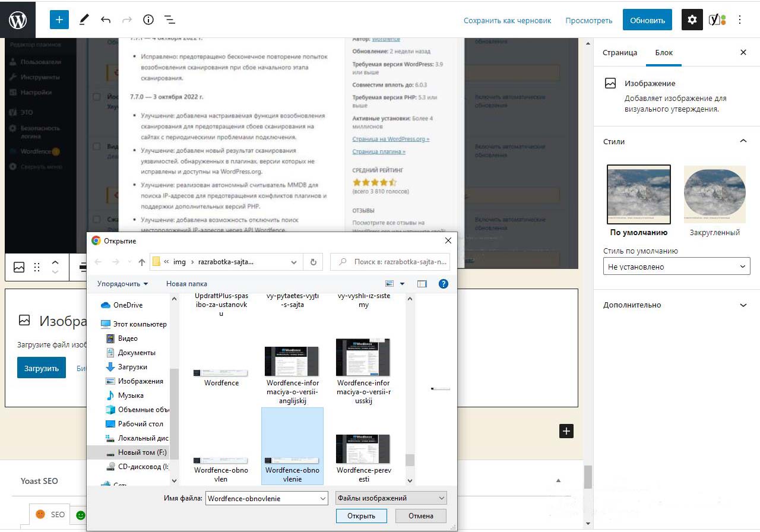Open the settings gear in top bar

click(692, 20)
